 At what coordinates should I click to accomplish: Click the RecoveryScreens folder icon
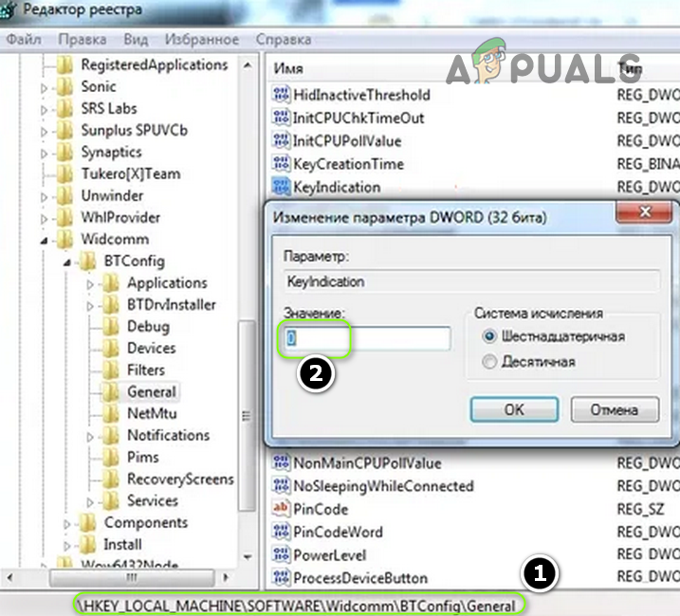coord(111,479)
